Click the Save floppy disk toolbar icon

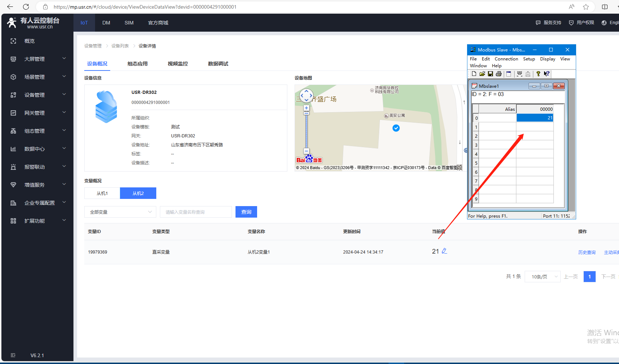pos(490,74)
